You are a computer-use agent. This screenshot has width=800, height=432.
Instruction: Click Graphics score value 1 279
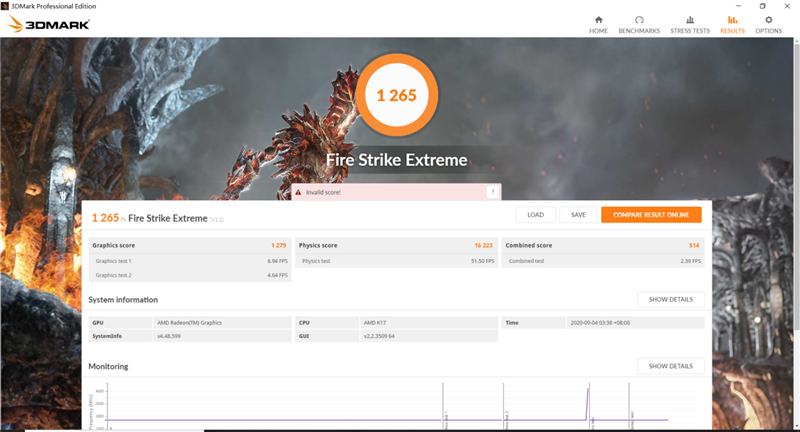[x=279, y=245]
